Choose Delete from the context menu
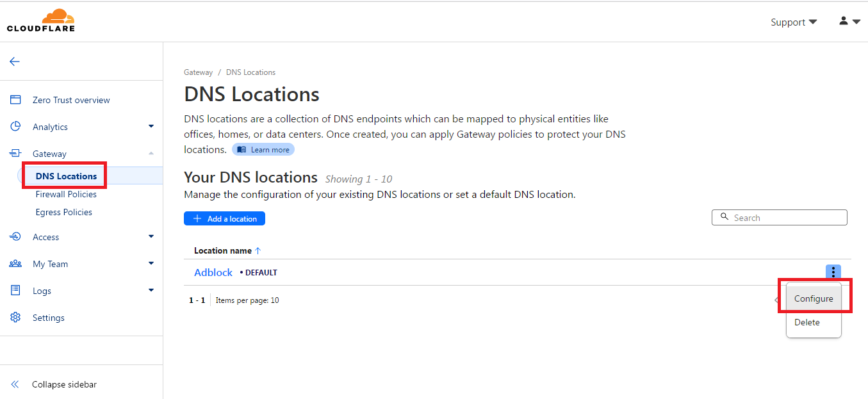The height and width of the screenshot is (399, 868). pos(807,322)
